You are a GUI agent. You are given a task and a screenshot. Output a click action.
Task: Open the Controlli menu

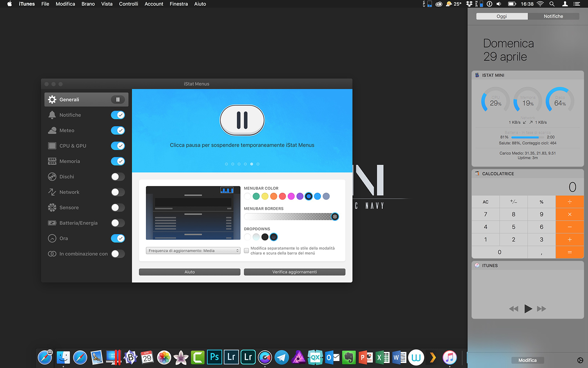point(128,4)
